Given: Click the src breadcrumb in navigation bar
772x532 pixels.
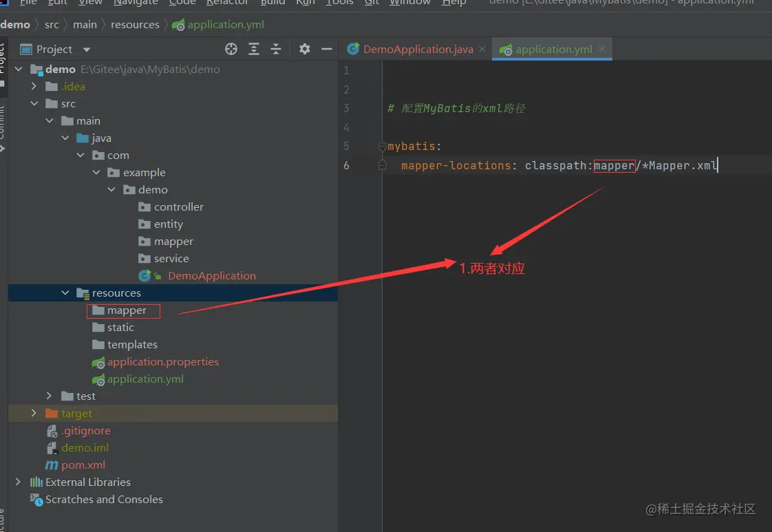Looking at the screenshot, I should click(52, 25).
